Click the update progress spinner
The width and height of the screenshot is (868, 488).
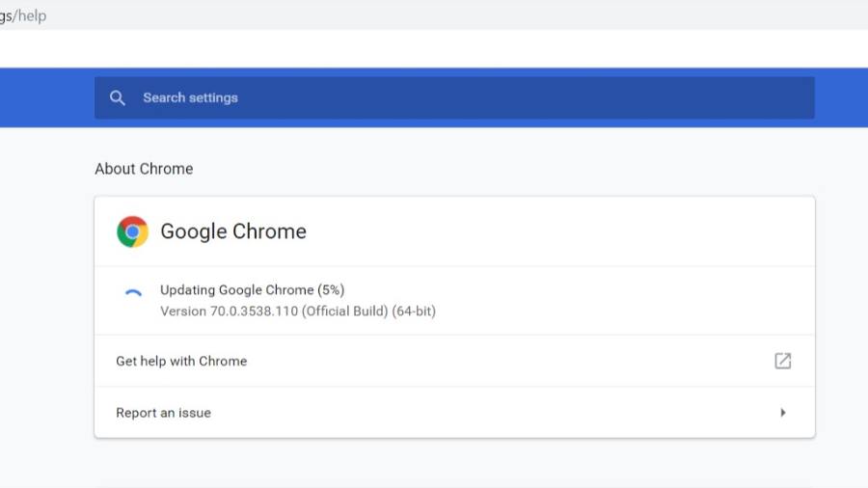click(x=133, y=293)
